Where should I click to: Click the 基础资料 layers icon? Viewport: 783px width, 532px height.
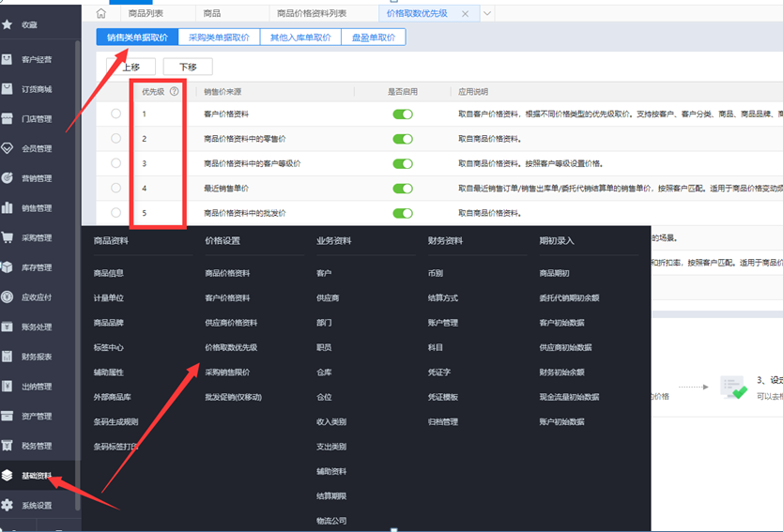[8, 476]
